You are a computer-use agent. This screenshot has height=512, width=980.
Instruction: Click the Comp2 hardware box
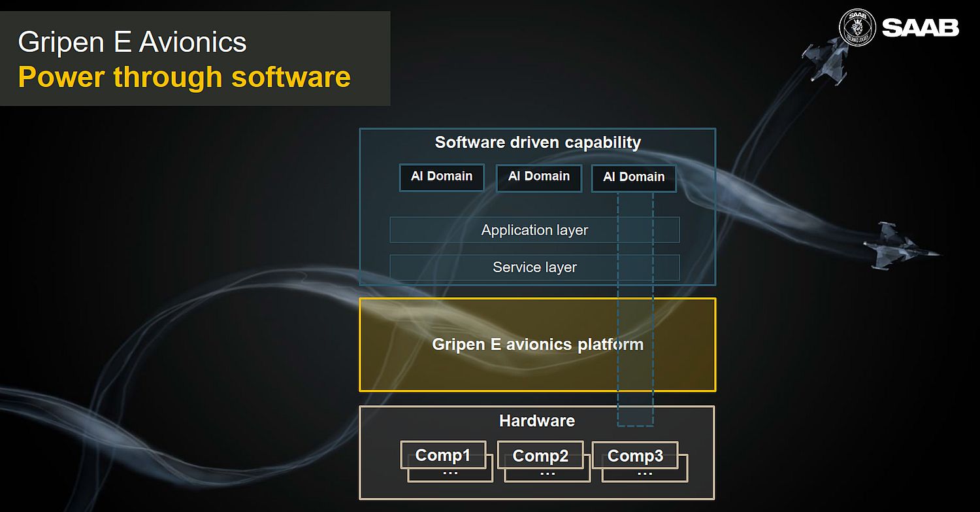point(540,455)
